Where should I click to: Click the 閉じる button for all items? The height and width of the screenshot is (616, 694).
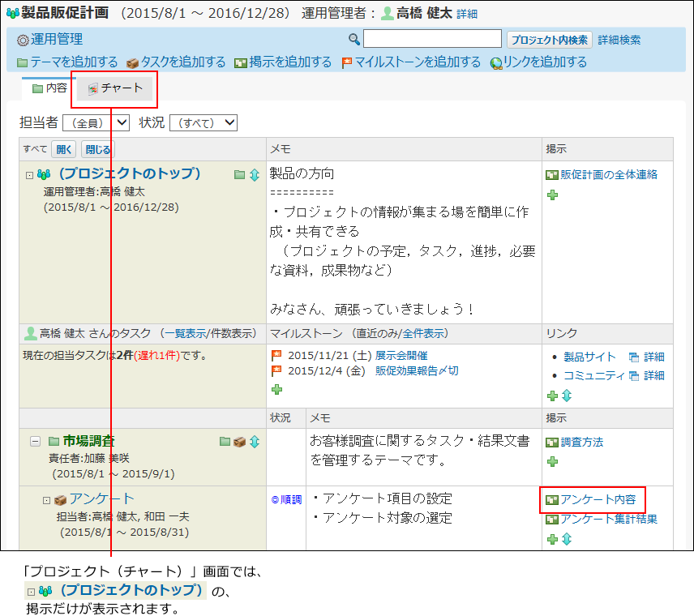(x=98, y=150)
